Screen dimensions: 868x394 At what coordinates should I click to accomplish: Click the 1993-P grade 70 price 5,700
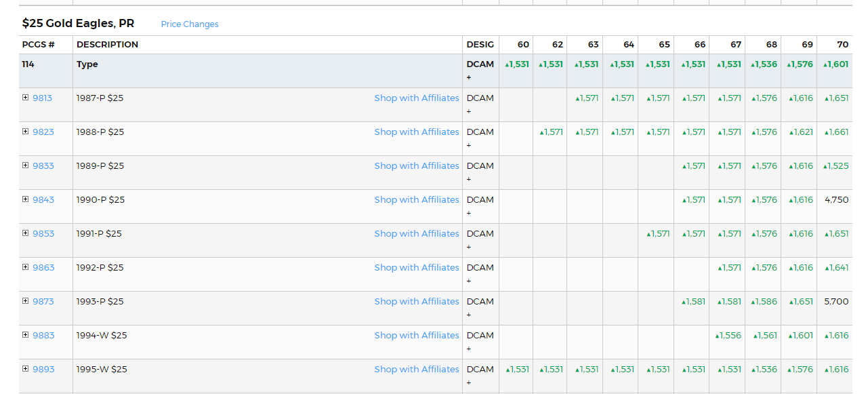[836, 301]
